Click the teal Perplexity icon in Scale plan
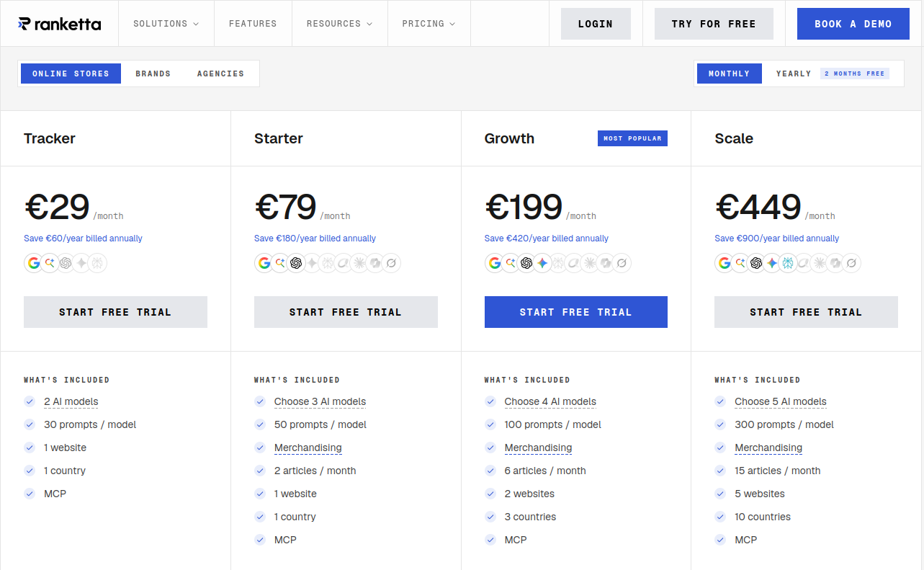 point(788,263)
